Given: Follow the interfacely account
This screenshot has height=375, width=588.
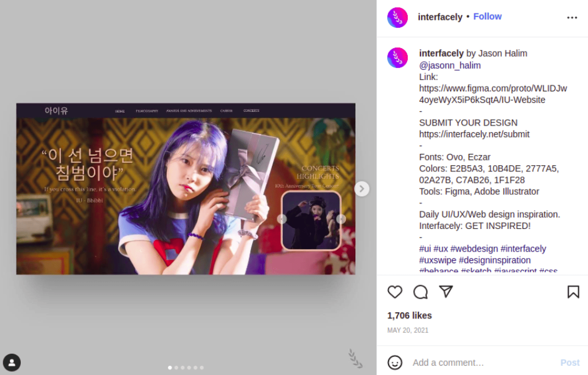Looking at the screenshot, I should (487, 17).
